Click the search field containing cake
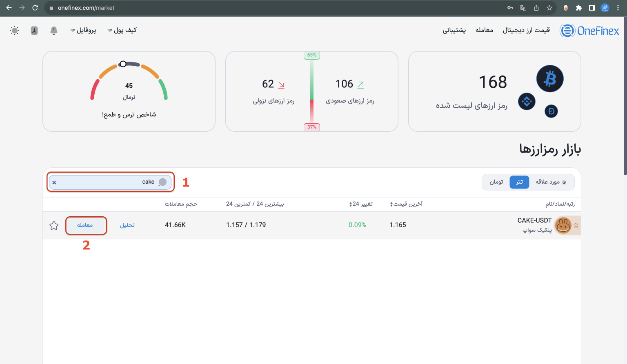This screenshot has width=627, height=364. pyautogui.click(x=106, y=182)
